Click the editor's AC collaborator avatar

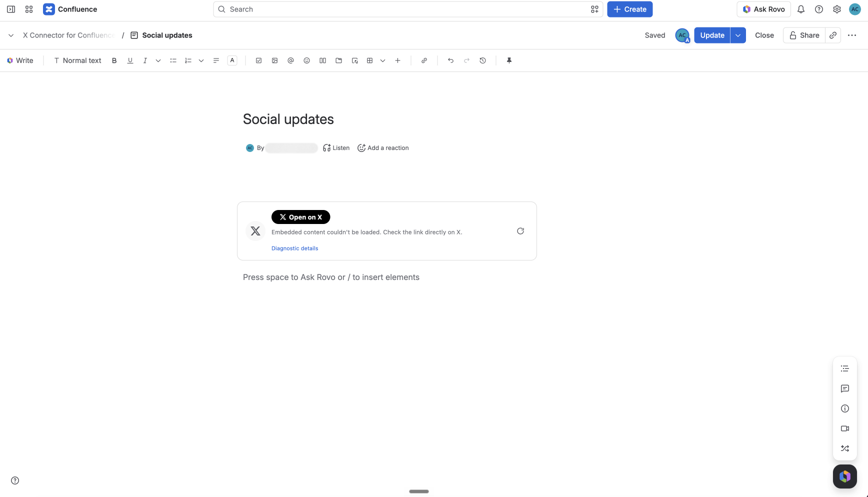(682, 35)
